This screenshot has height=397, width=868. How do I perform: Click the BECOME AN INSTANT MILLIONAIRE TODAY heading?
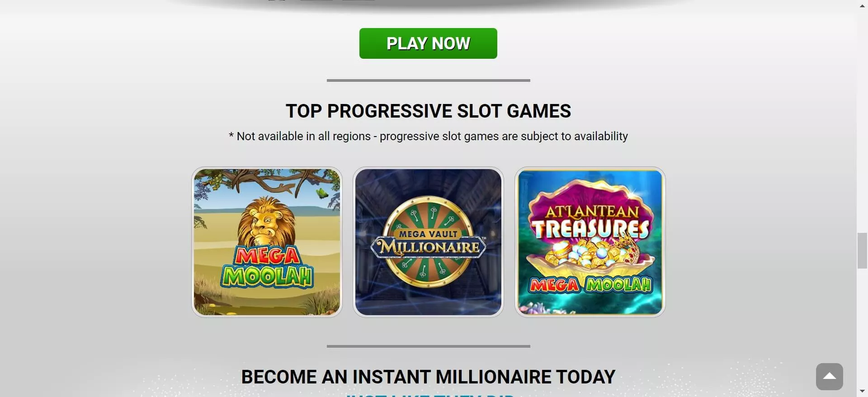tap(428, 377)
